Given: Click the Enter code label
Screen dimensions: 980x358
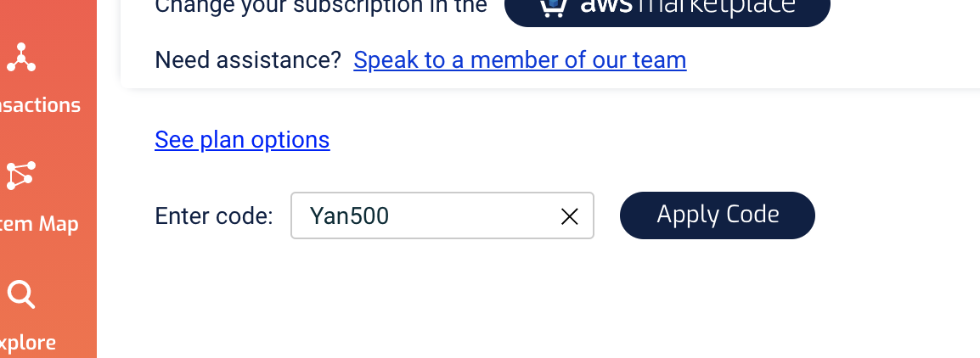Looking at the screenshot, I should coord(214,216).
